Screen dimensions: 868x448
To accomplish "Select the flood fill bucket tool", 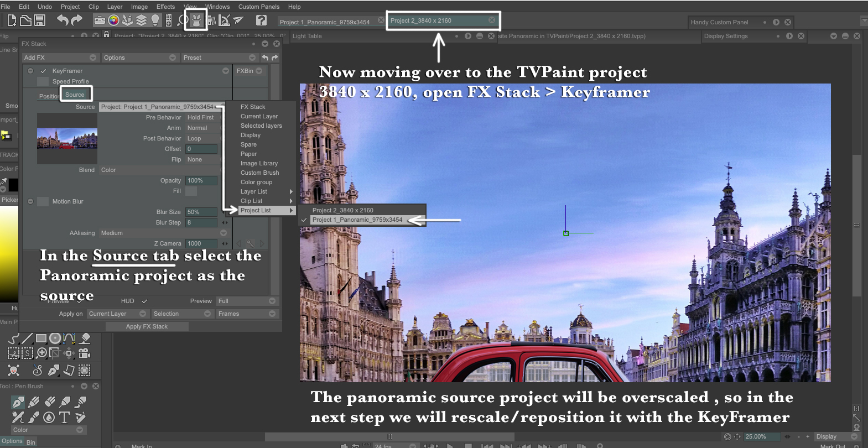I will [85, 338].
